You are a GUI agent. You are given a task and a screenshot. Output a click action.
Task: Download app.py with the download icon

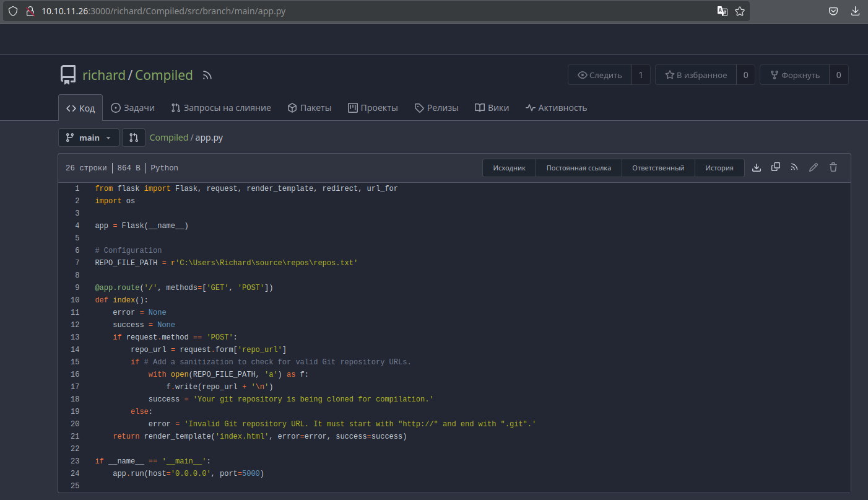click(x=757, y=167)
